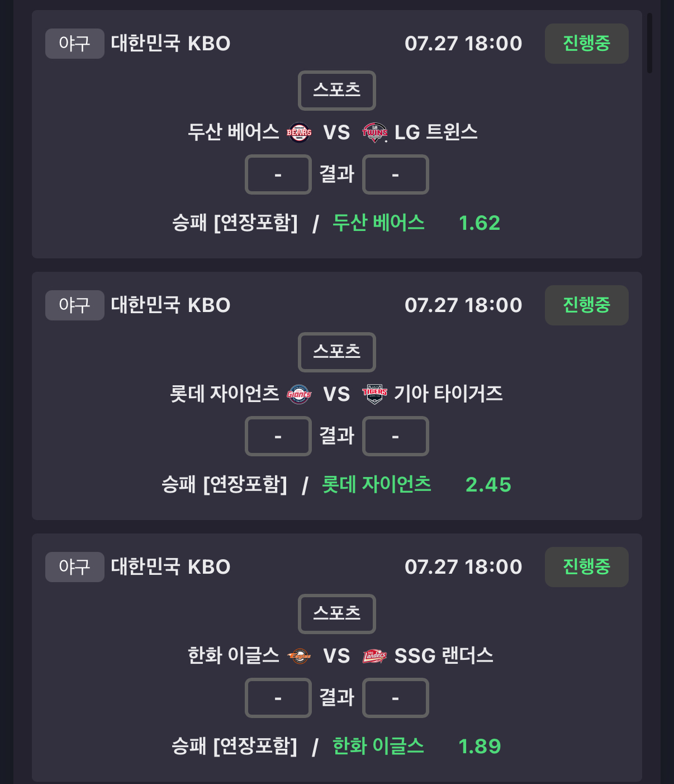The height and width of the screenshot is (784, 674).
Task: Select the 스포츠 tag in the Hanwha match card
Action: point(337,614)
